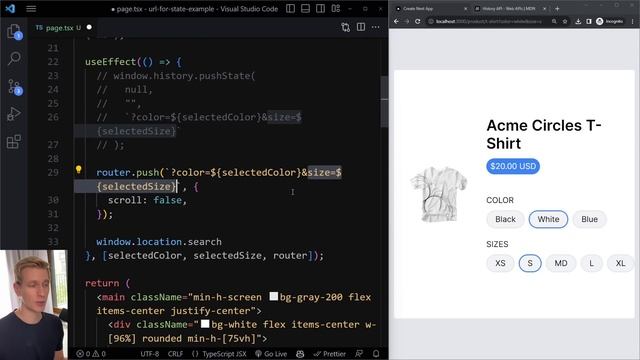Split the editor to the right
This screenshot has width=640, height=360.
pos(361,27)
